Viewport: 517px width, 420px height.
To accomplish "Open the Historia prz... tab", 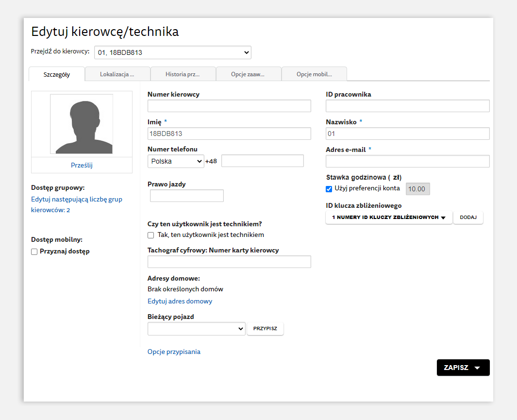I will pyautogui.click(x=183, y=74).
